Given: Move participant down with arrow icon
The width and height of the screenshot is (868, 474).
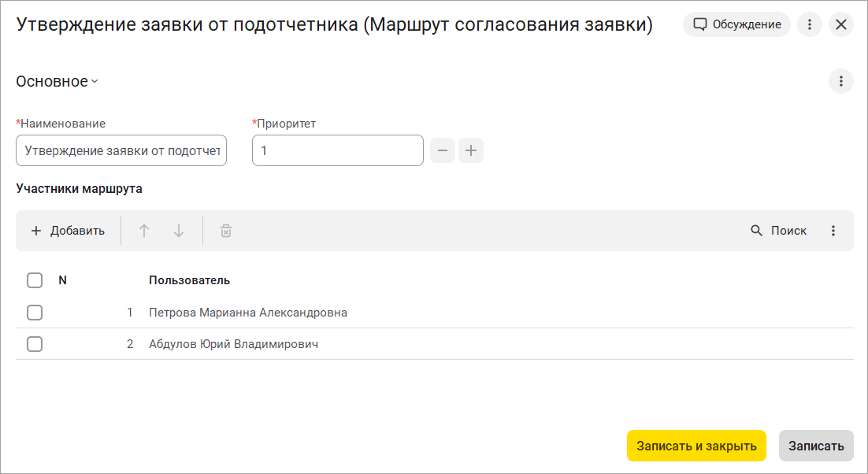Looking at the screenshot, I should coord(179,231).
